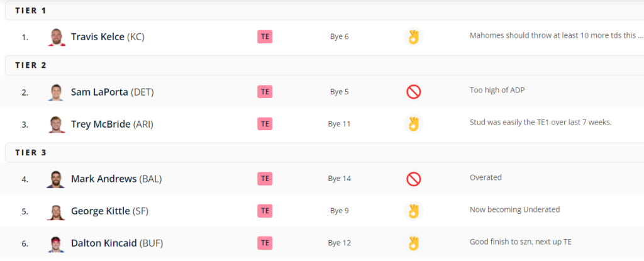This screenshot has height=261, width=644.
Task: Click the 'Too high of ADP' note
Action: coord(497,90)
